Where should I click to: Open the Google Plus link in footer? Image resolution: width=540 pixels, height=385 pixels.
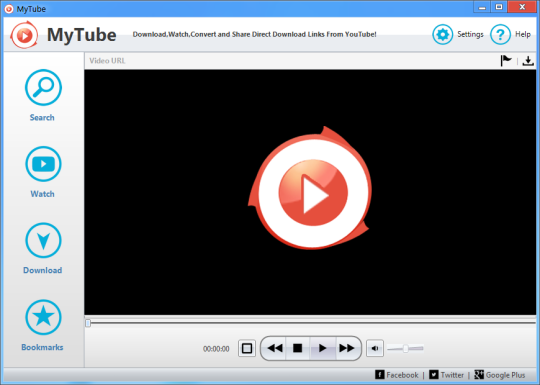coord(500,375)
